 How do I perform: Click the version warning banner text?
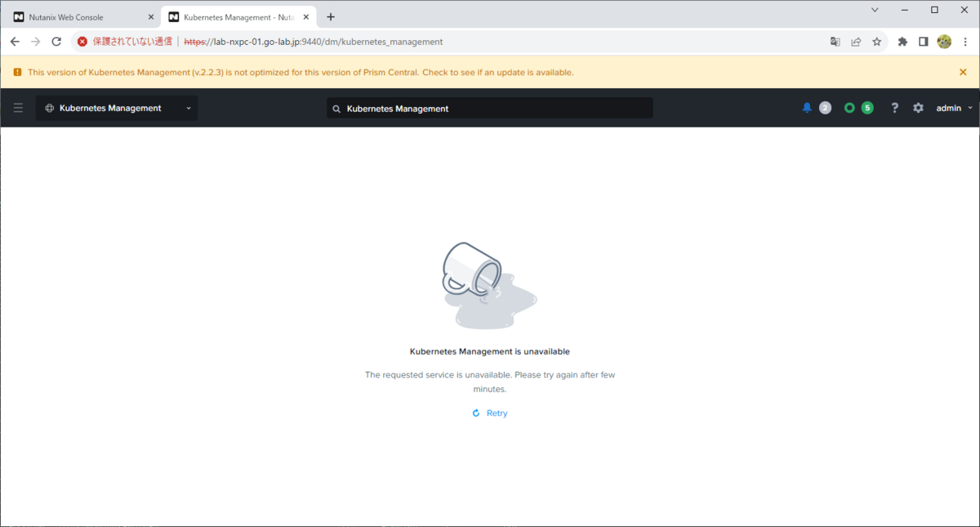point(301,72)
